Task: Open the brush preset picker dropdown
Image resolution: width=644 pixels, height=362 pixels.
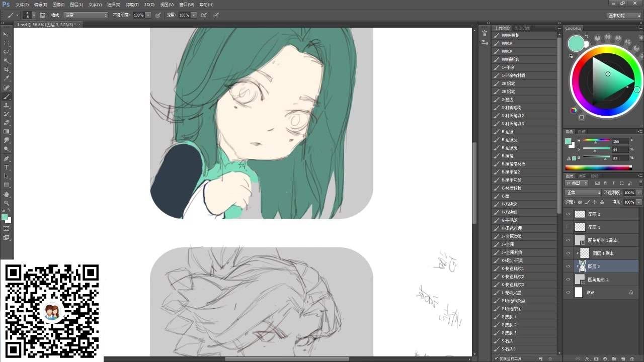Action: pyautogui.click(x=34, y=15)
